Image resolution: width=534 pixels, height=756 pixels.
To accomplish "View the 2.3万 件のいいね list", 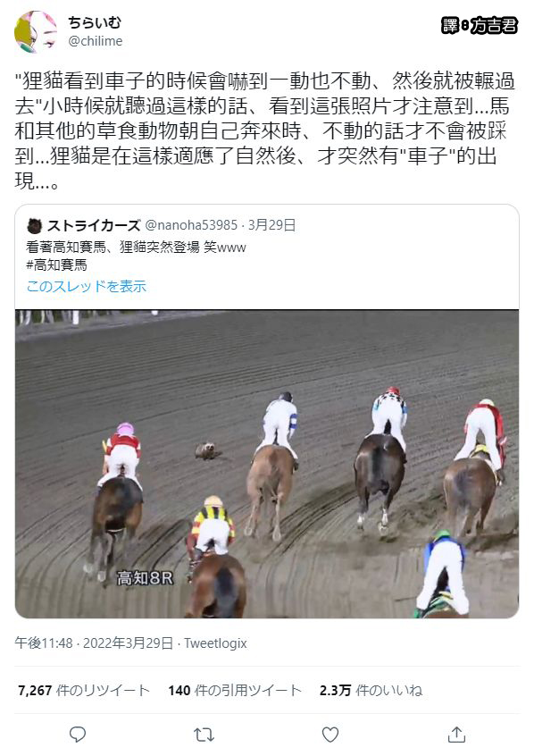I will [x=371, y=691].
